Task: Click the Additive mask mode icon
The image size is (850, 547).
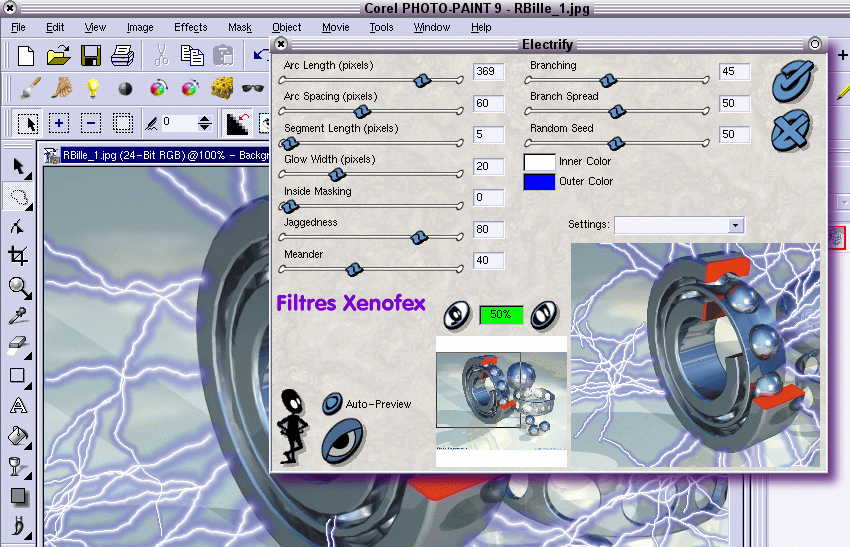Action: click(x=59, y=124)
